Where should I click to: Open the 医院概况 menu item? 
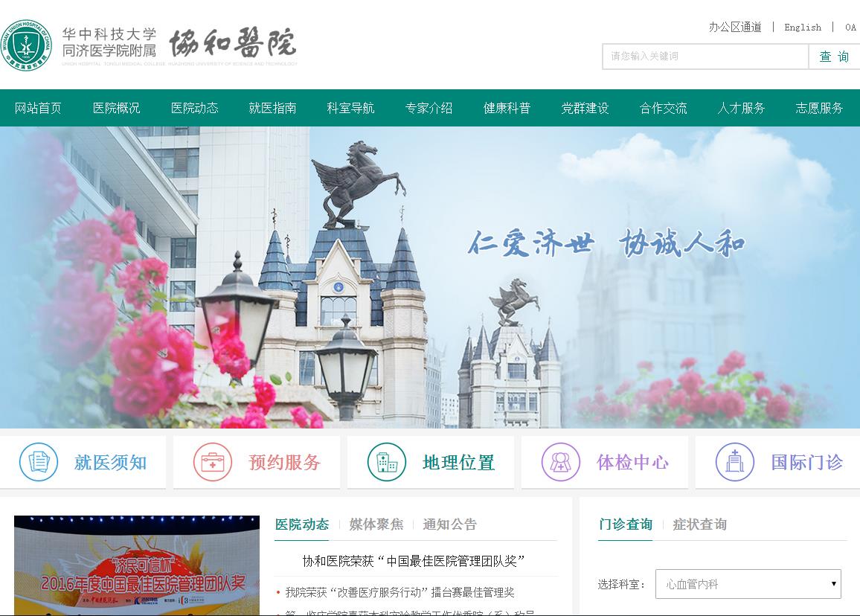coord(116,108)
